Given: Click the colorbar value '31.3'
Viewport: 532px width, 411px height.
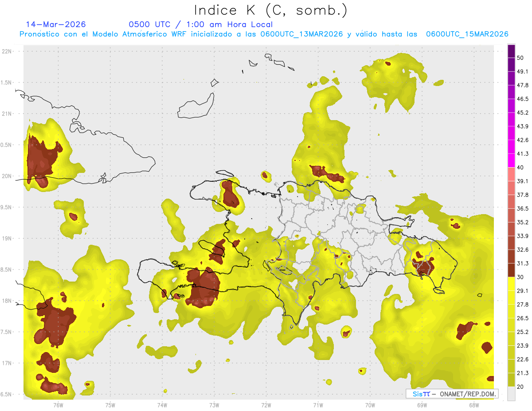Looking at the screenshot, I should 522,263.
